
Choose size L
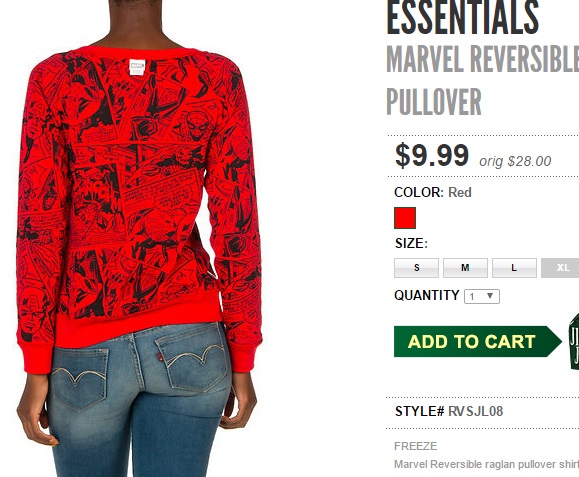click(514, 268)
